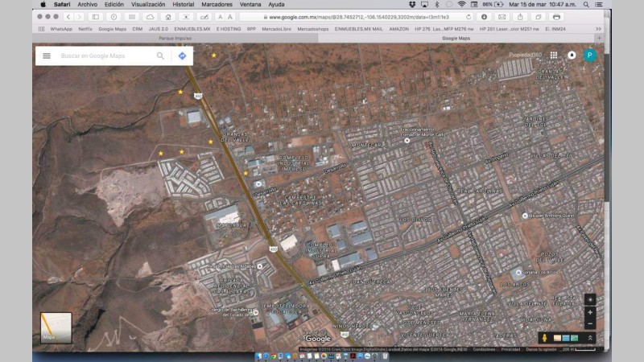644x362 pixels.
Task: Open the Marcadores menu in menu bar
Action: click(x=217, y=4)
